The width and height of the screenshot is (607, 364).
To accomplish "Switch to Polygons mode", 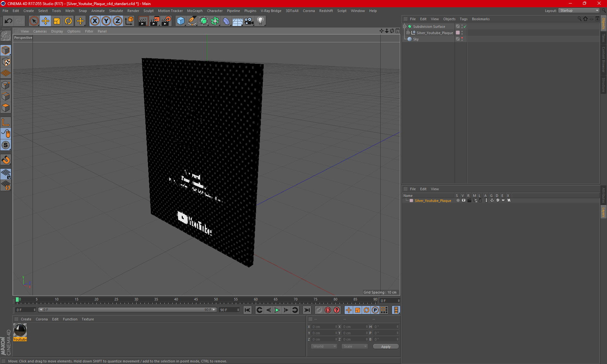I will pyautogui.click(x=6, y=108).
